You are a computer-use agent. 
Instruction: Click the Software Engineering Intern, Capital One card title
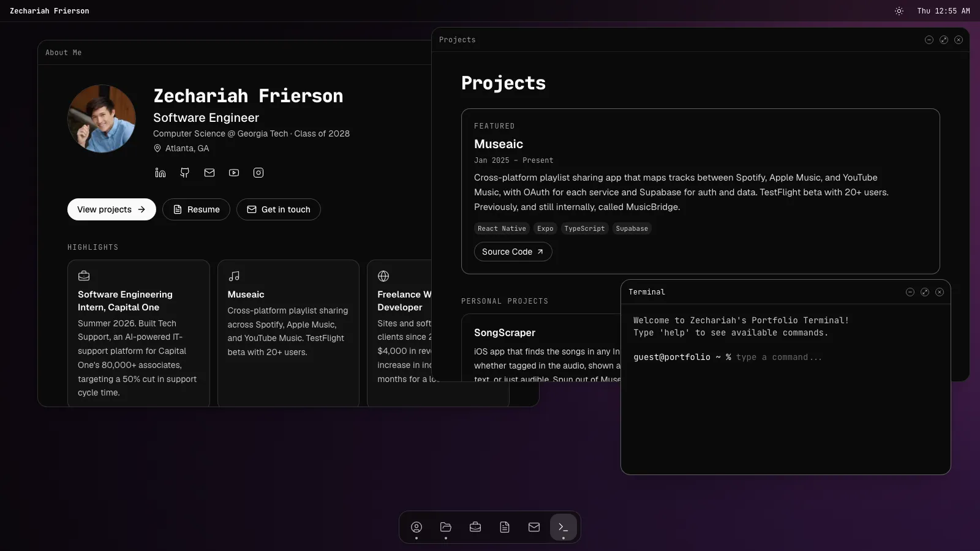point(125,301)
